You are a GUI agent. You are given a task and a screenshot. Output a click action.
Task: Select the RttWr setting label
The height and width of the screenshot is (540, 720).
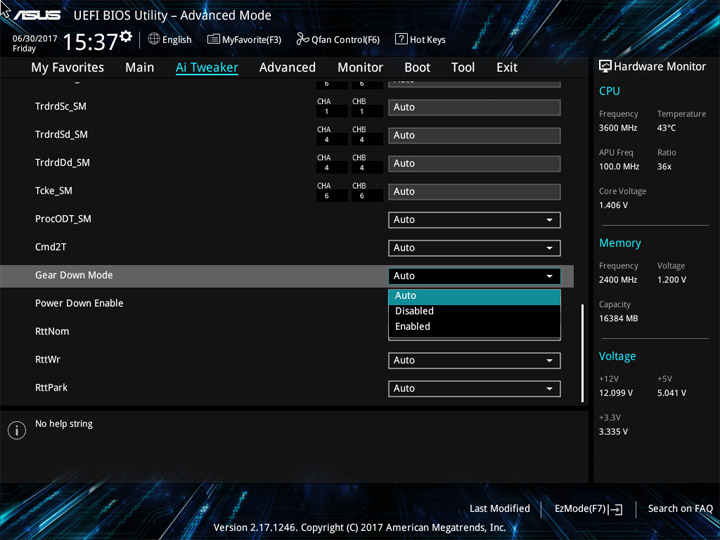(47, 359)
